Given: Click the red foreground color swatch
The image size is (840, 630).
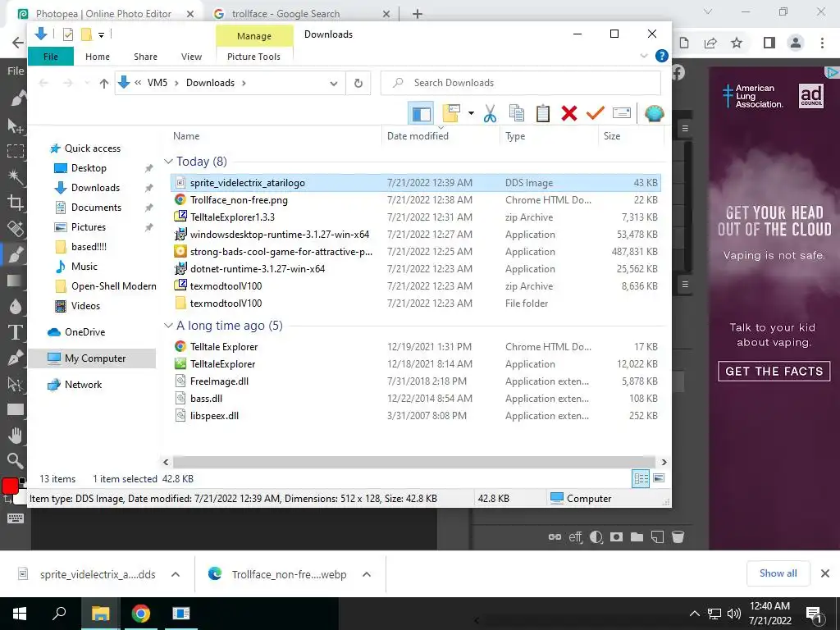Looking at the screenshot, I should (9, 486).
